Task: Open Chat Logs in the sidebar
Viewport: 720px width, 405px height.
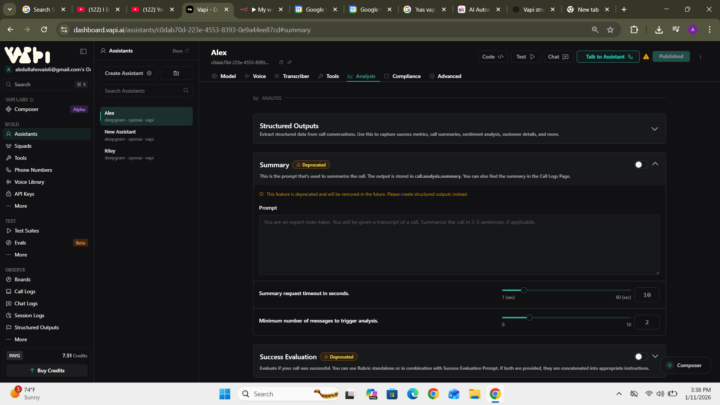Action: click(x=26, y=303)
